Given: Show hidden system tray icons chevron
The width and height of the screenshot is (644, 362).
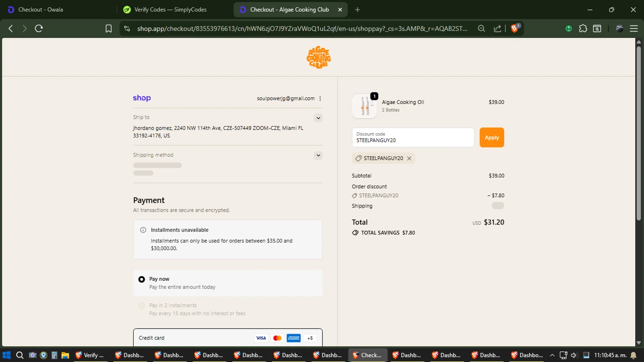Looking at the screenshot, I should [552, 355].
